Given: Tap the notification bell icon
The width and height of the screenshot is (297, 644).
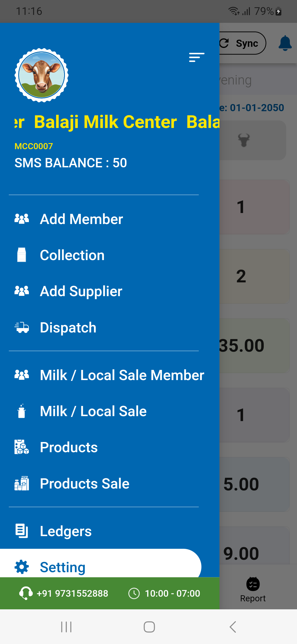Looking at the screenshot, I should point(285,43).
